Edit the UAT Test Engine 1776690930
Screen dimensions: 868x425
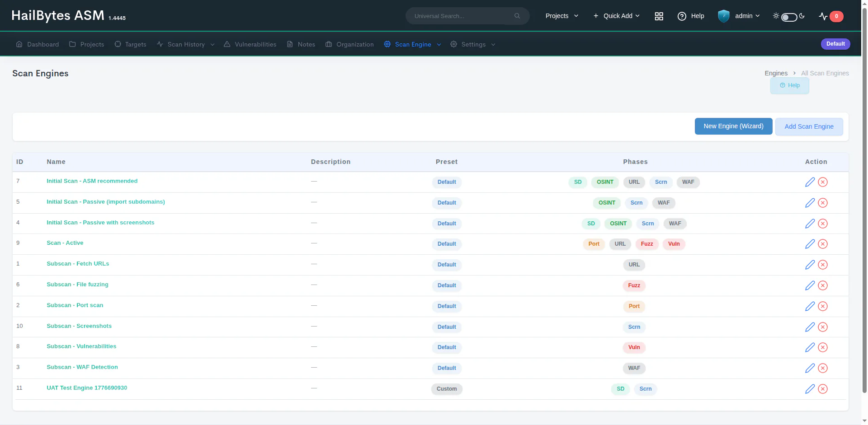tap(810, 389)
